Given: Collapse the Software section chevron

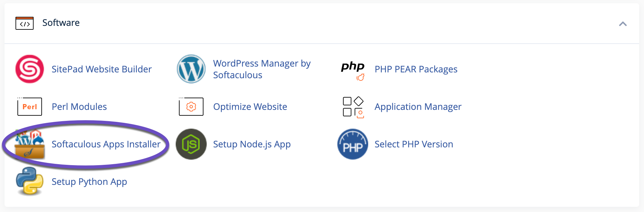Looking at the screenshot, I should [623, 24].
